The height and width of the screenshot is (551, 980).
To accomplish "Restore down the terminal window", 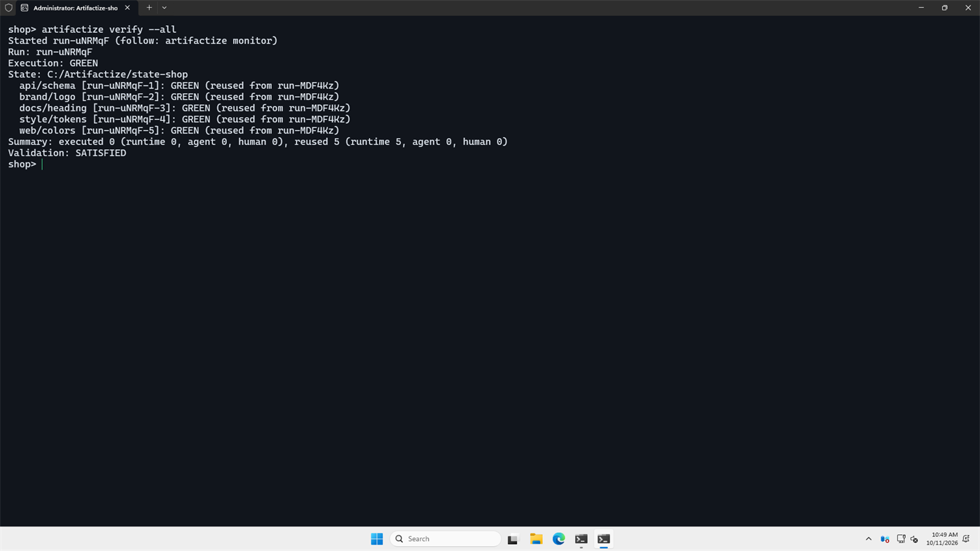I will 944,8.
